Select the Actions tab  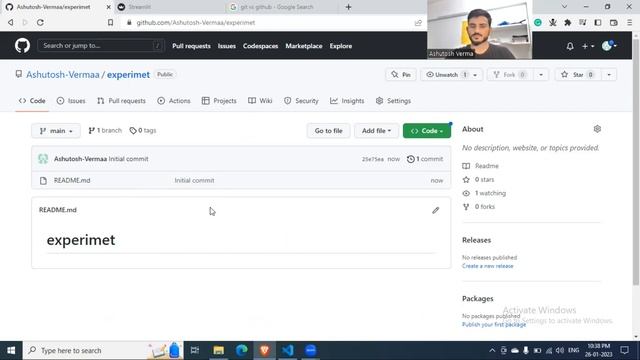(x=174, y=101)
